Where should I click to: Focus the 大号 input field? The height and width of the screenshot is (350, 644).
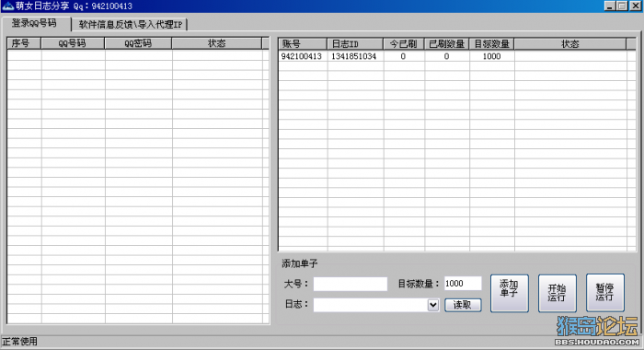pos(350,284)
